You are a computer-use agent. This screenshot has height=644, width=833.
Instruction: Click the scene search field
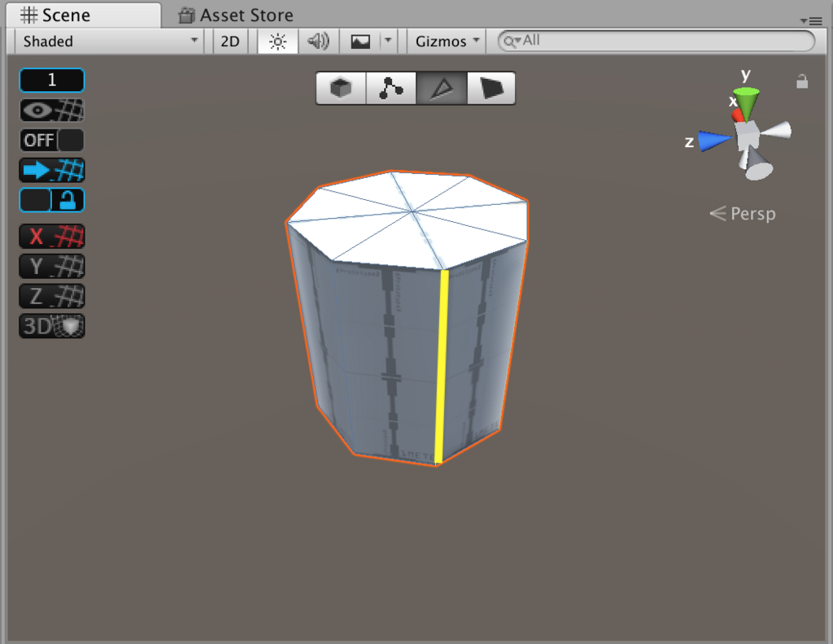coord(656,41)
